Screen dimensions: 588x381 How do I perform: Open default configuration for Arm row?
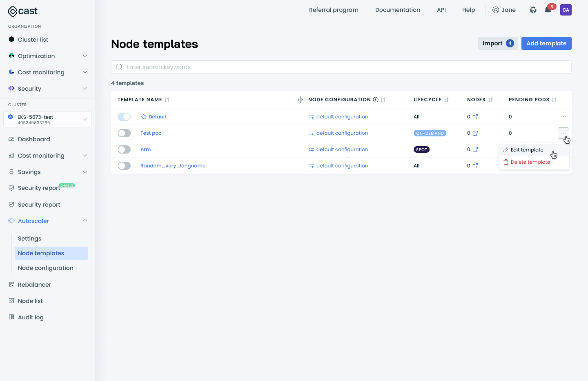pos(339,149)
